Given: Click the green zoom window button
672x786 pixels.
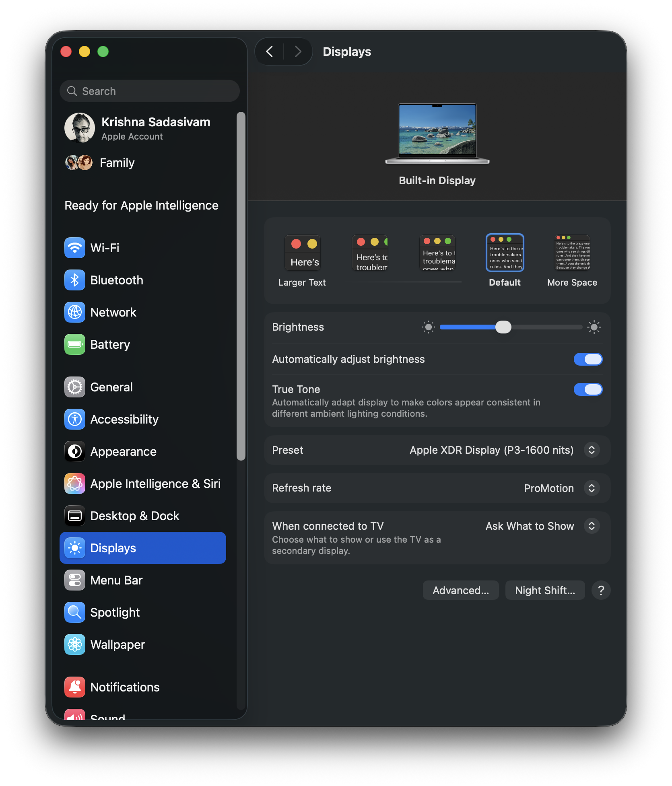Looking at the screenshot, I should click(103, 51).
